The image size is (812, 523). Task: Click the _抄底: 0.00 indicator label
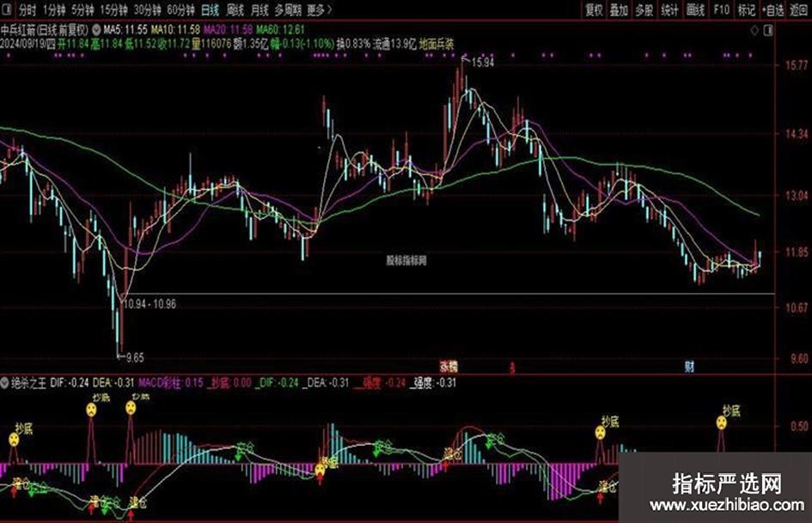coord(229,383)
